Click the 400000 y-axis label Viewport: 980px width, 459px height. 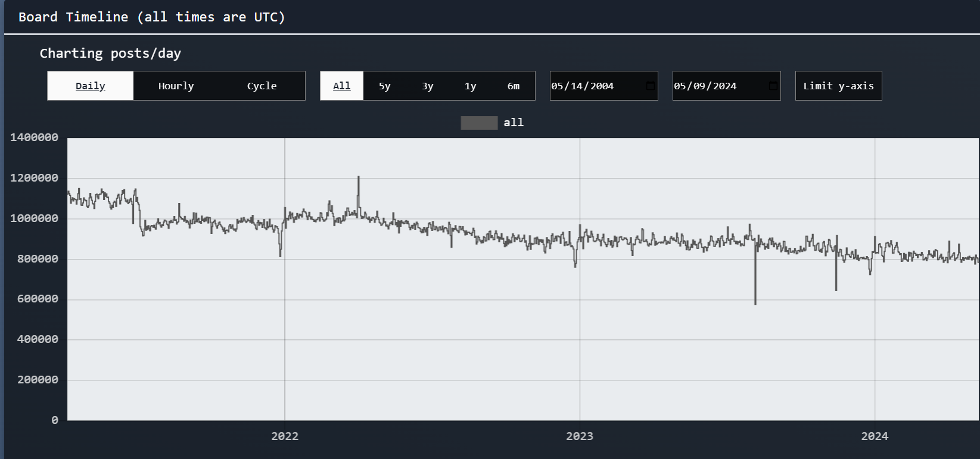(x=38, y=339)
